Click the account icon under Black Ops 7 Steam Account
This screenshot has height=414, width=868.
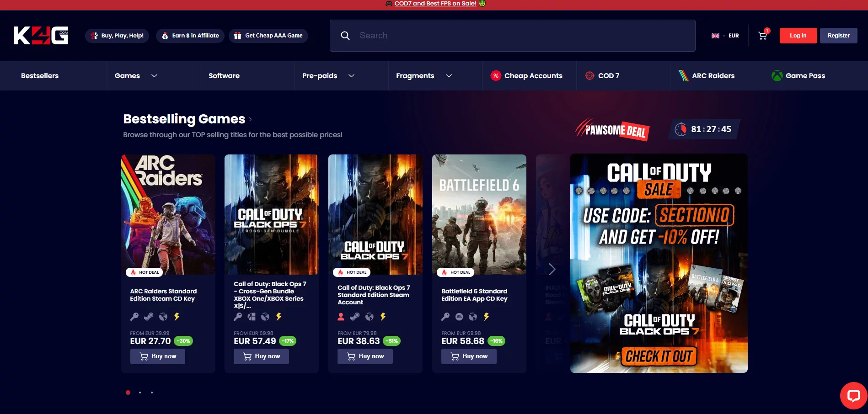[341, 317]
